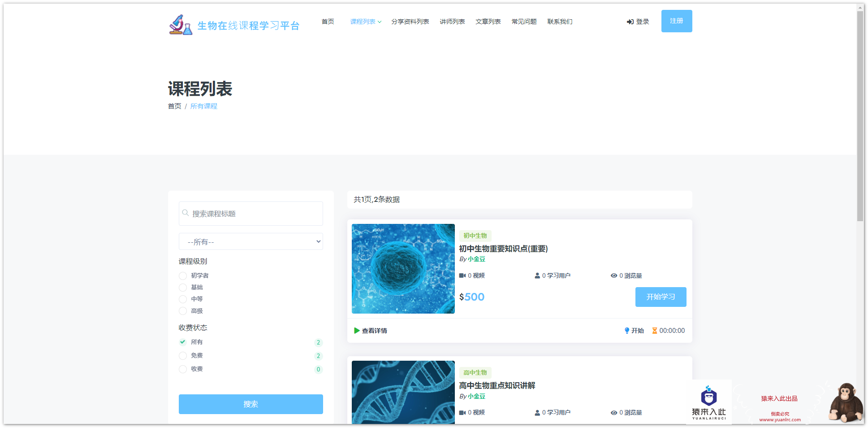The image size is (868, 428).
Task: Click the 注册 button
Action: (677, 21)
